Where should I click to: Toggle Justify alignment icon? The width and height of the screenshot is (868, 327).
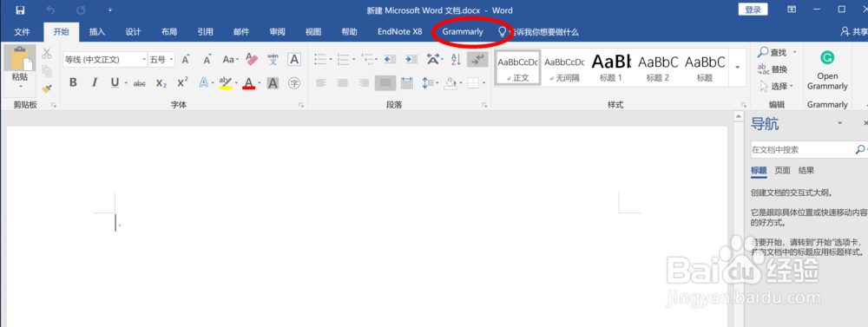[x=385, y=83]
